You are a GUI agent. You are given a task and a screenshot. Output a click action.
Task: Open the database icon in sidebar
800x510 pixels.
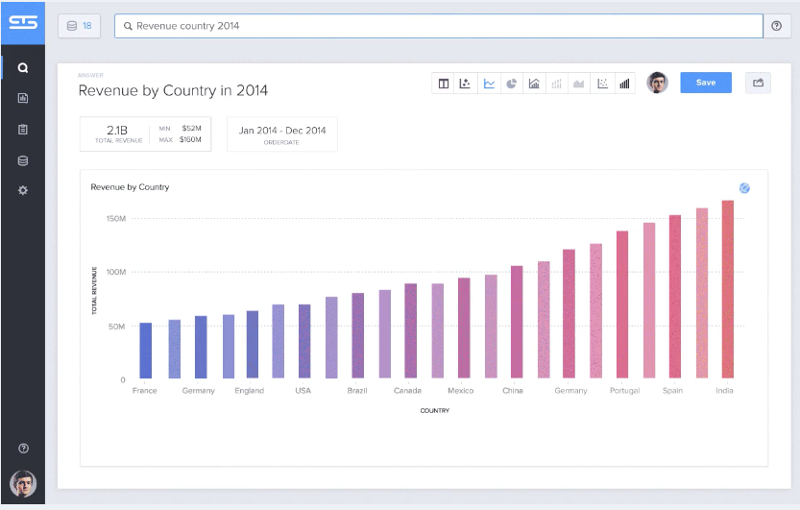(23, 161)
